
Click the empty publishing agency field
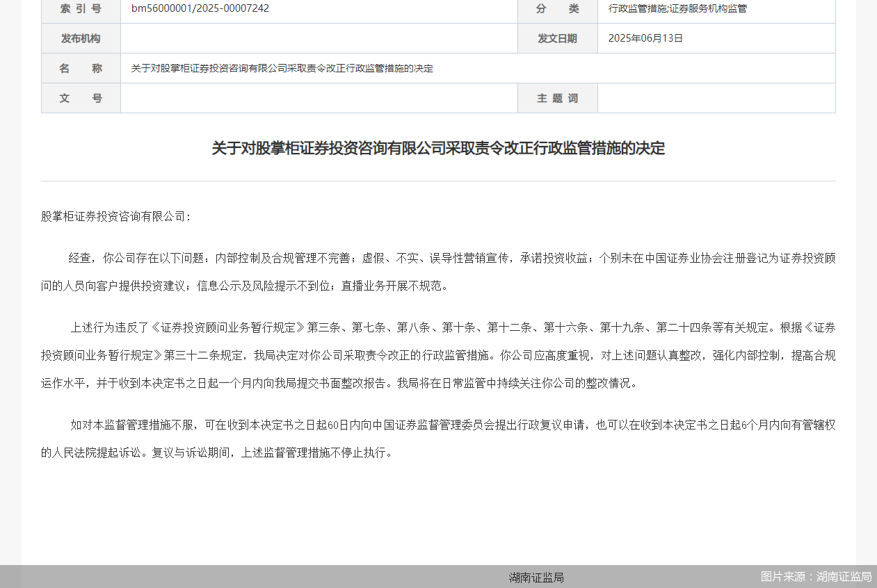click(x=319, y=38)
